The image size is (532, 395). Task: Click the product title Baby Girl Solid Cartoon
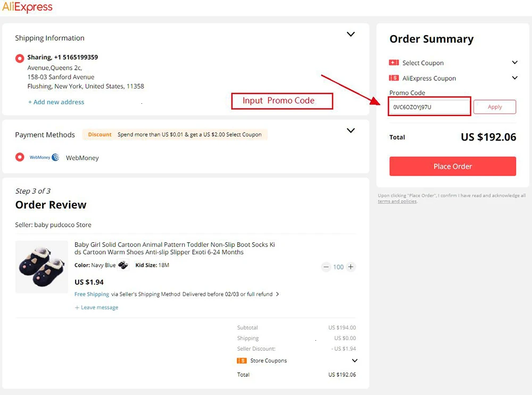[x=174, y=248]
